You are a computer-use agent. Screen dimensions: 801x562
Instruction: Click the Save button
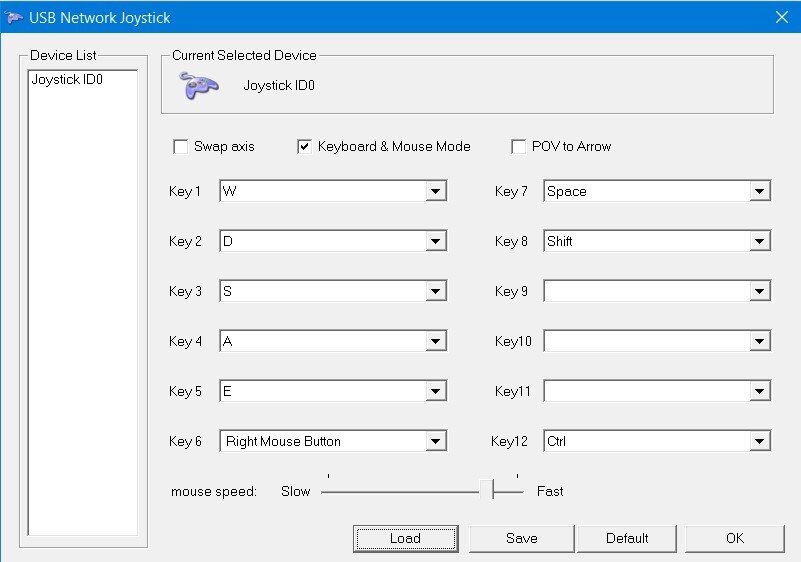(522, 538)
